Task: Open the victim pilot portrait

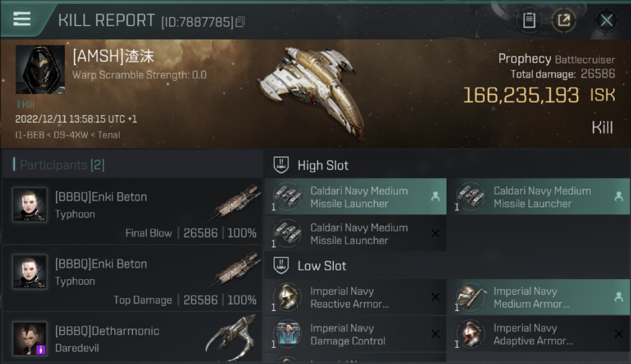Action: coord(40,69)
